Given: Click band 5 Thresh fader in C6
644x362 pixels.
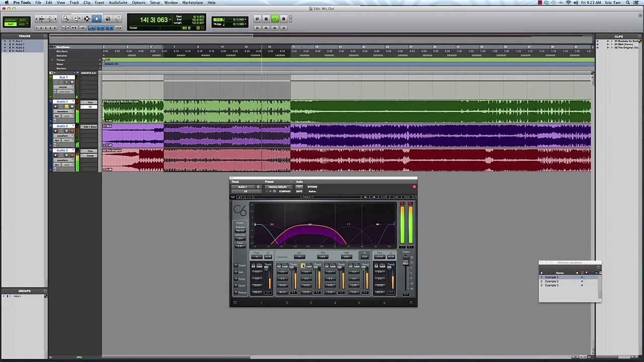Looking at the screenshot, I should coord(363,267).
